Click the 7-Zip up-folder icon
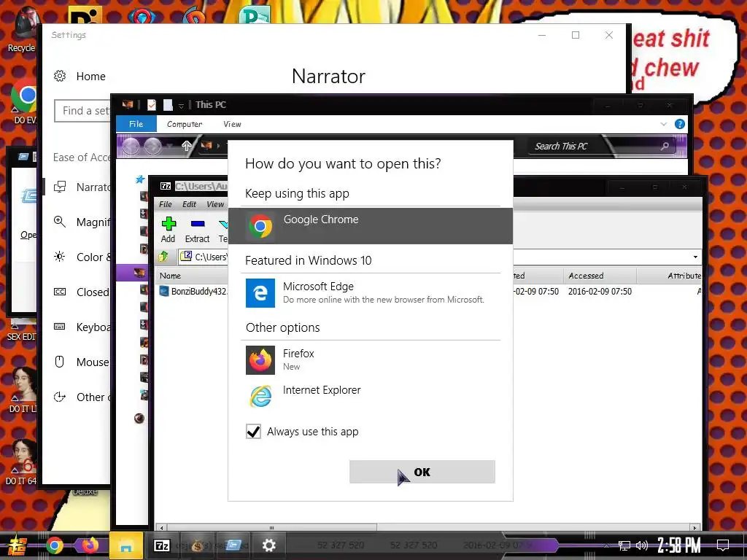The height and width of the screenshot is (560, 747). [x=163, y=257]
